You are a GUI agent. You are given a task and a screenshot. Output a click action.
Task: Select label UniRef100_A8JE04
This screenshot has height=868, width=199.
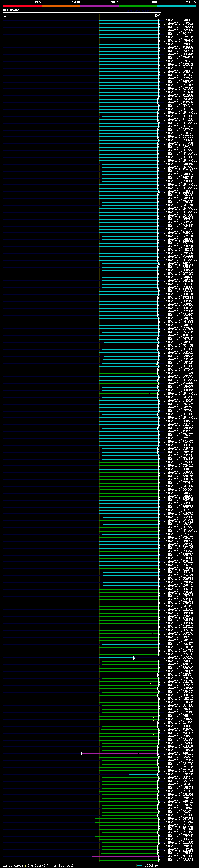[x=178, y=109]
